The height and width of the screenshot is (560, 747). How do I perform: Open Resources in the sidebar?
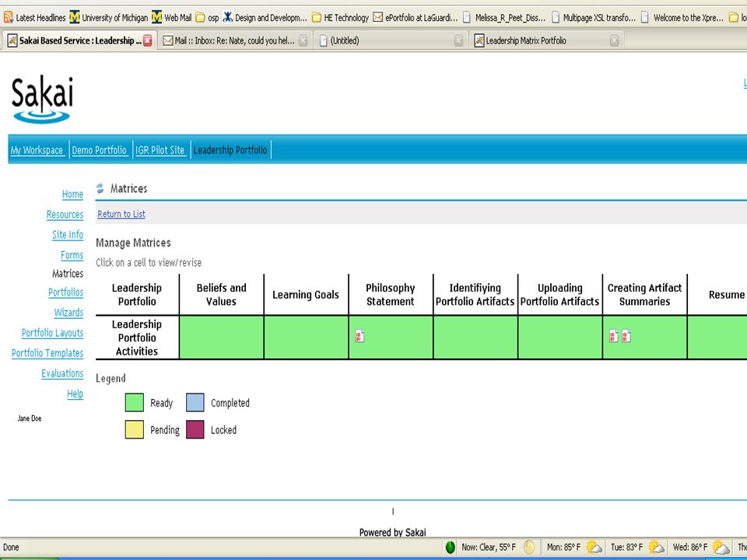coord(65,215)
